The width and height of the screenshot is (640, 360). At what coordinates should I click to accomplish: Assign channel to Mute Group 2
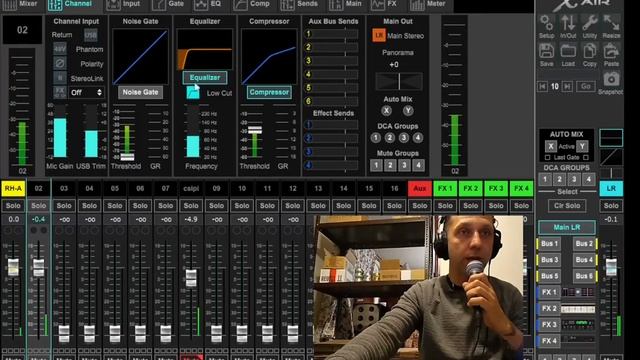pos(390,165)
